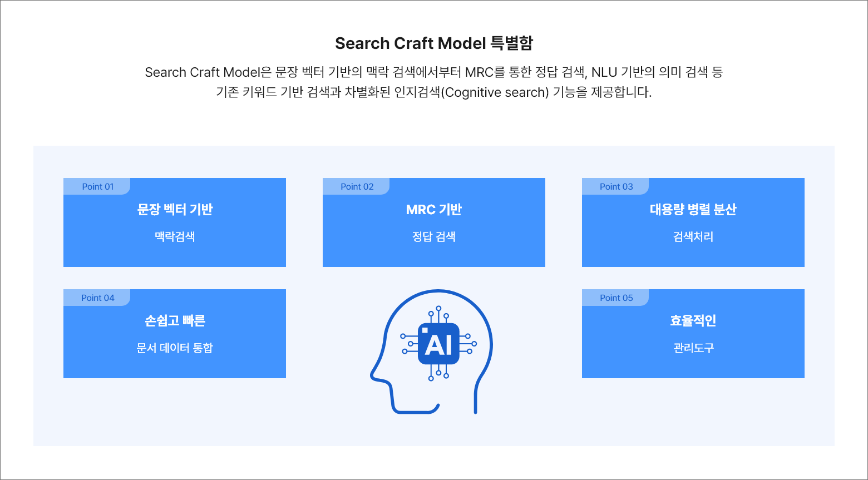Image resolution: width=868 pixels, height=480 pixels.
Task: Click the Point 04 badge label
Action: 97,298
